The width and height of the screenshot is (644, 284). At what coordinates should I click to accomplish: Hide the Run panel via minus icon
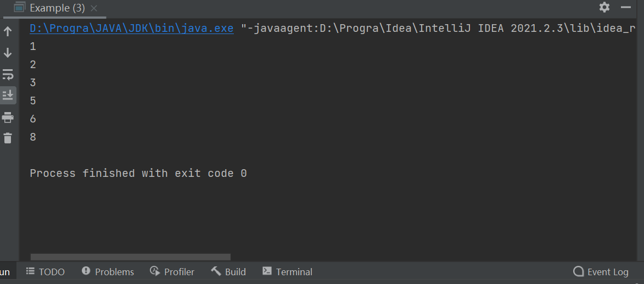(625, 7)
